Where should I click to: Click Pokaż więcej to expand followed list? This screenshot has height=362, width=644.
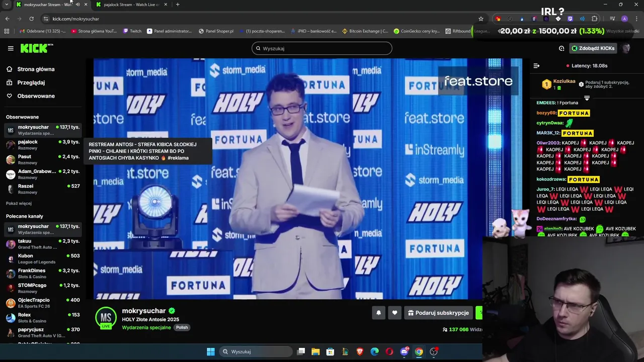[x=19, y=204]
